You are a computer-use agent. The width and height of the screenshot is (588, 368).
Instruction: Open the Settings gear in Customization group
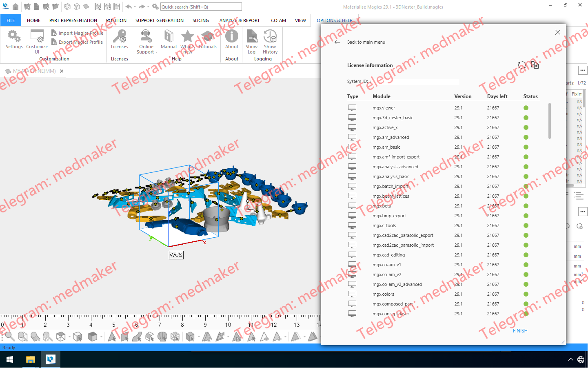(x=14, y=37)
